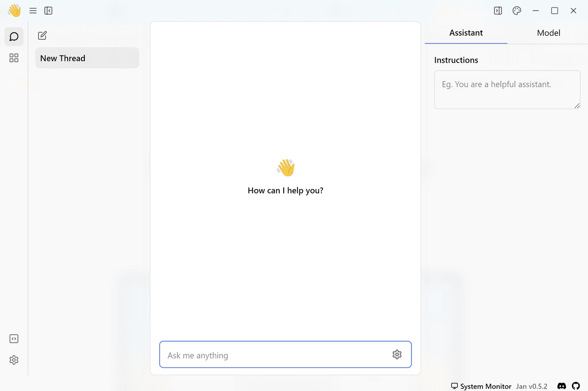Collapse the left thread panel

48,11
